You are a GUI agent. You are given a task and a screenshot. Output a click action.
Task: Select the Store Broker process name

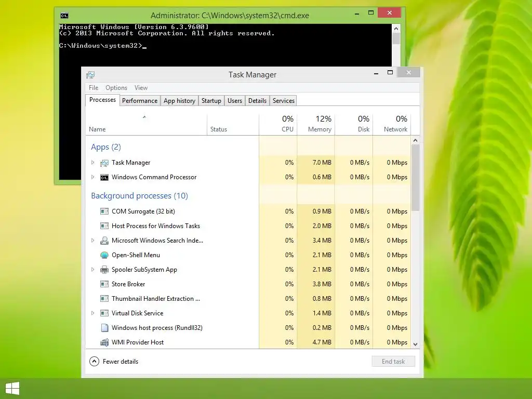click(128, 284)
